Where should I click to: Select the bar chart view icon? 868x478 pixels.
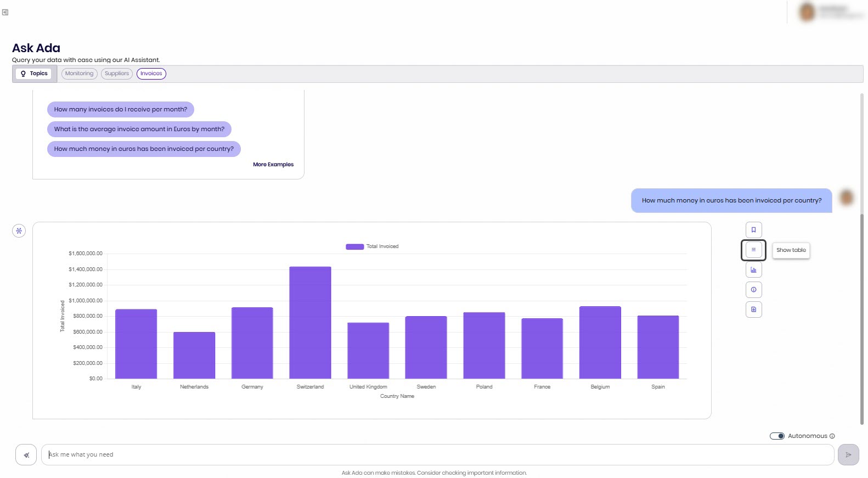pos(753,269)
